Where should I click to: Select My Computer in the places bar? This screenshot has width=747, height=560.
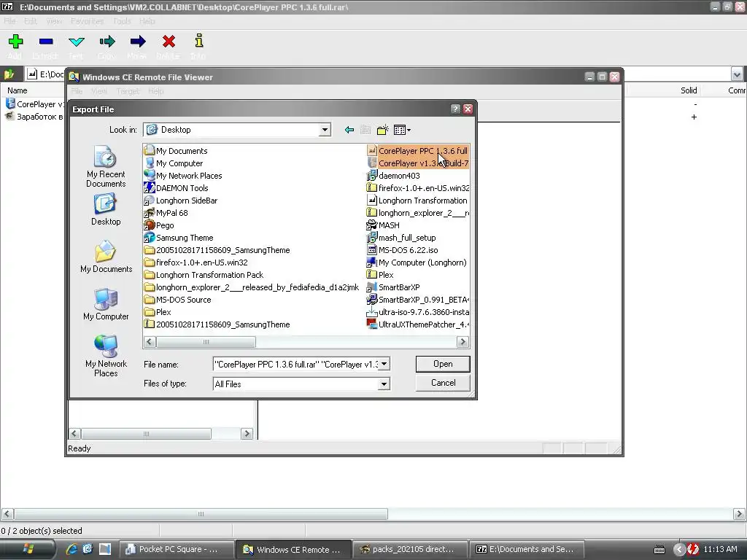coord(106,305)
